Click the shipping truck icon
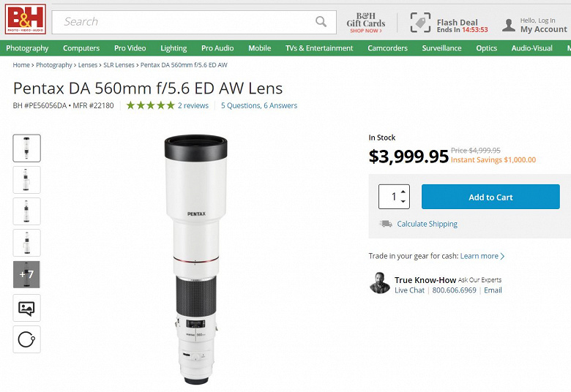Viewport: 571px width, 392px height. [x=385, y=224]
